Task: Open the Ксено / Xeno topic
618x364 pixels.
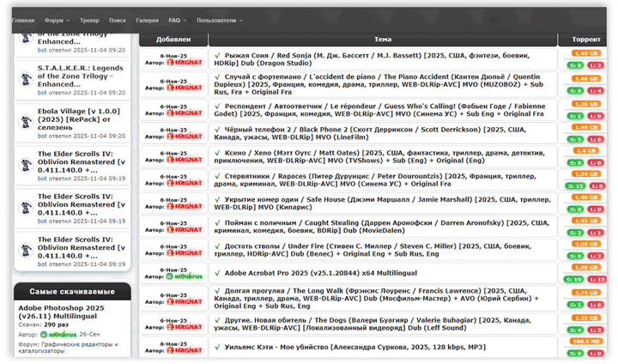Action: tap(379, 156)
